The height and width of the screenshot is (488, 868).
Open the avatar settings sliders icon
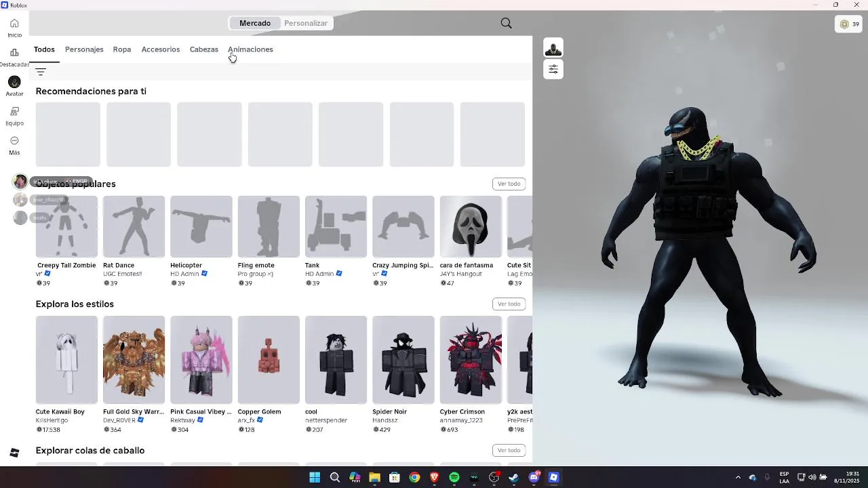point(553,69)
